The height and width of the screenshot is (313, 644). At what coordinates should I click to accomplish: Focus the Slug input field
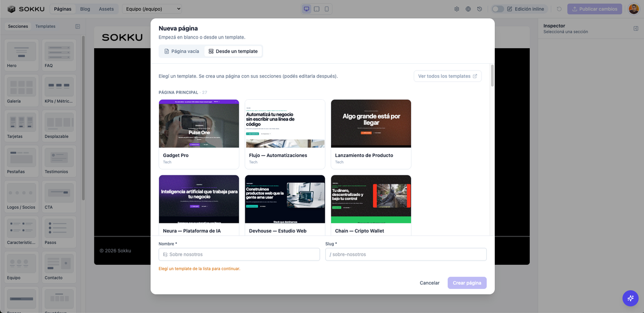tap(406, 254)
